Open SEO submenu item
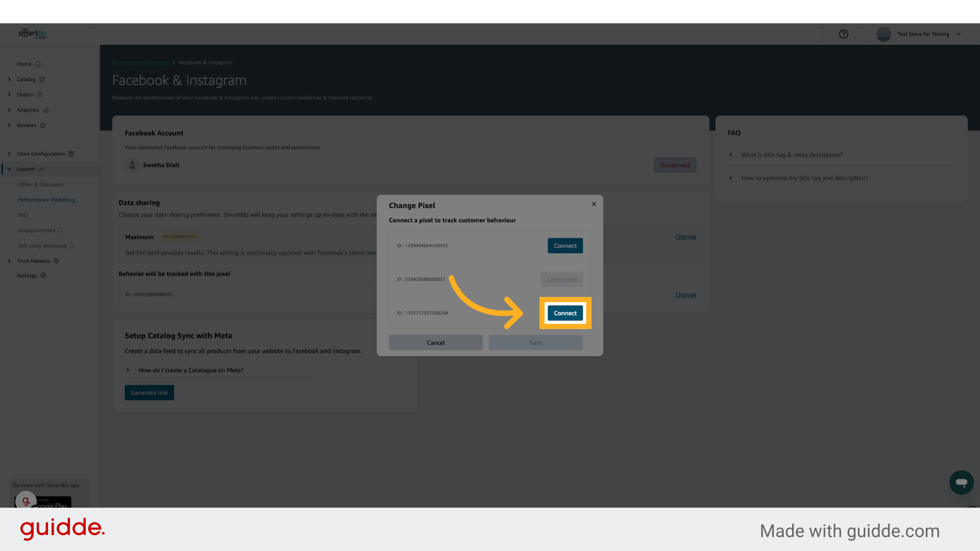Viewport: 980px width, 551px height. (23, 215)
